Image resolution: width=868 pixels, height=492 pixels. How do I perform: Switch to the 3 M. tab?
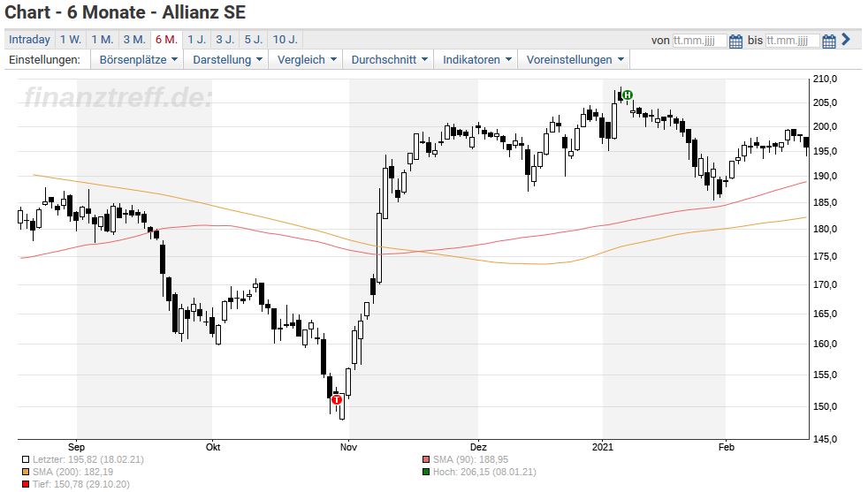[x=134, y=40]
